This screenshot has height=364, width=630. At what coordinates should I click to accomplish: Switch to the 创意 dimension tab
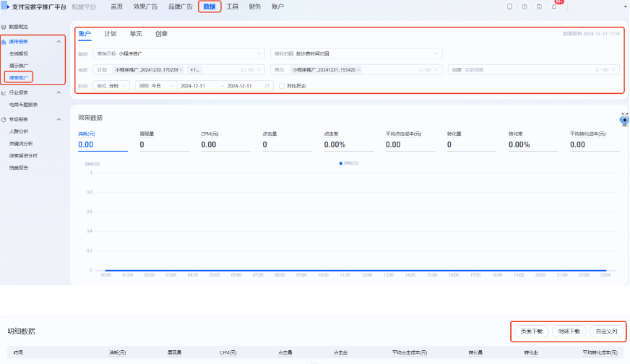161,34
